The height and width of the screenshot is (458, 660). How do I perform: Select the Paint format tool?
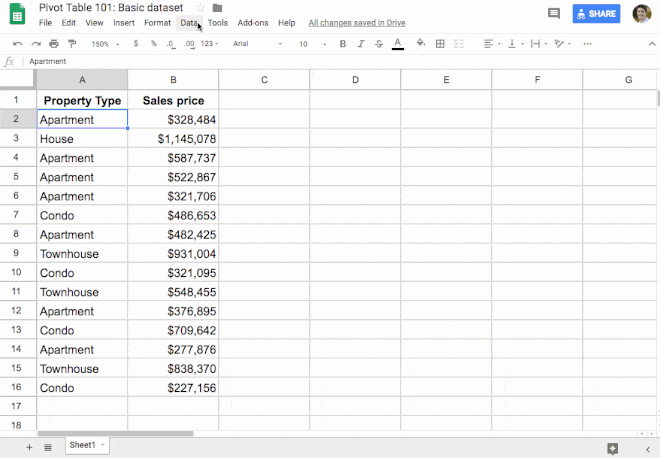72,44
